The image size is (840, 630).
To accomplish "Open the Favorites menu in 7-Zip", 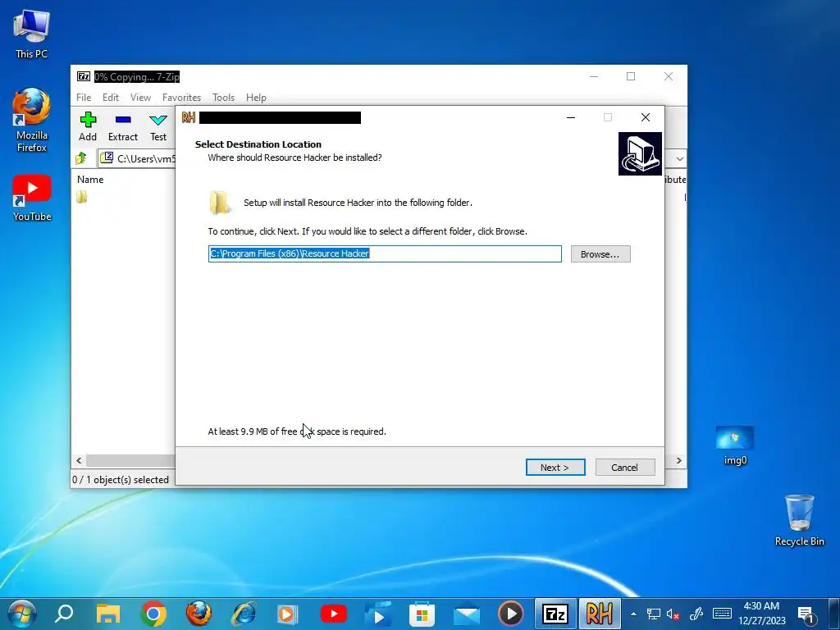I will pyautogui.click(x=181, y=98).
